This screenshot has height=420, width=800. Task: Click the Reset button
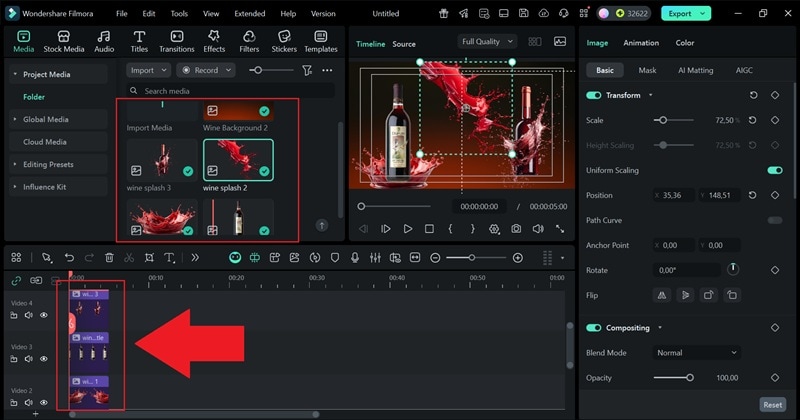[x=772, y=405]
